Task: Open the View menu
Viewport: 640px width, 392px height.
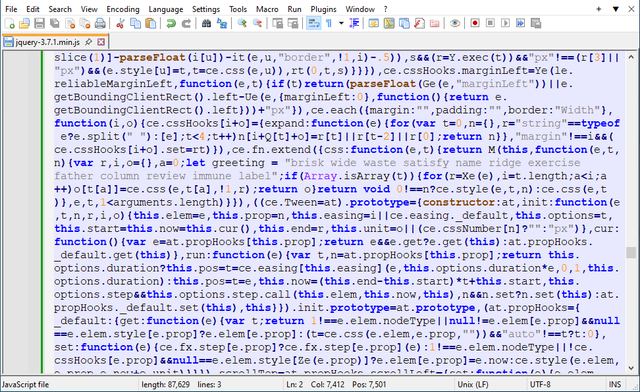Action: tap(89, 9)
